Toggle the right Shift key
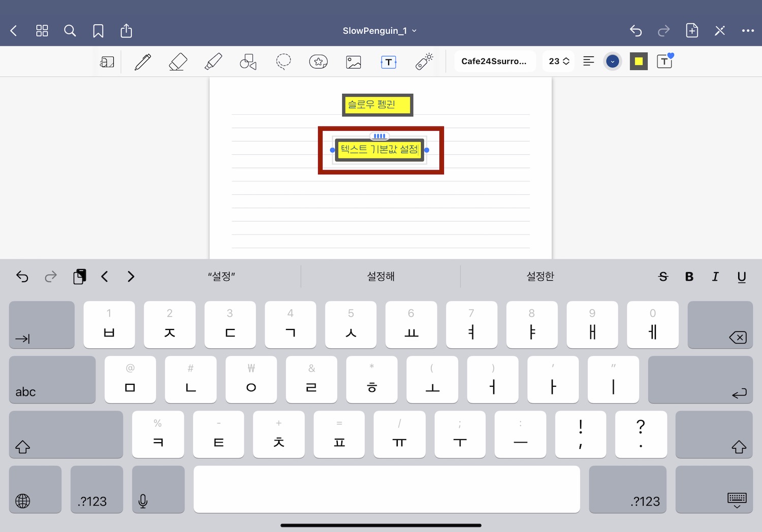The image size is (762, 532). [x=714, y=435]
